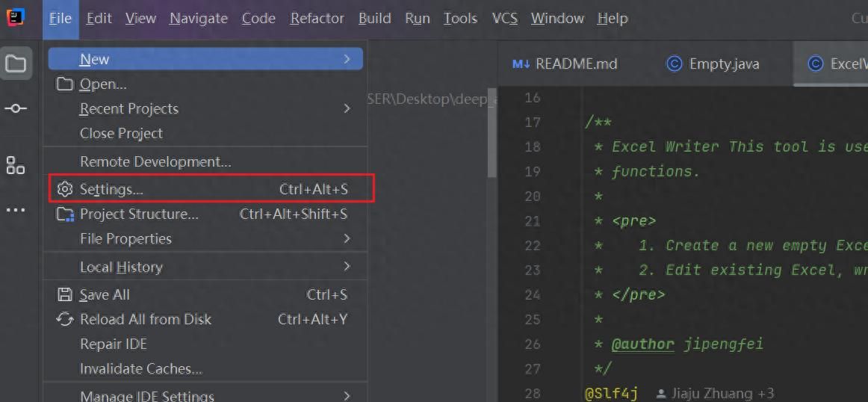Expand the Recent Projects submenu arrow
The image size is (868, 402).
coord(347,108)
